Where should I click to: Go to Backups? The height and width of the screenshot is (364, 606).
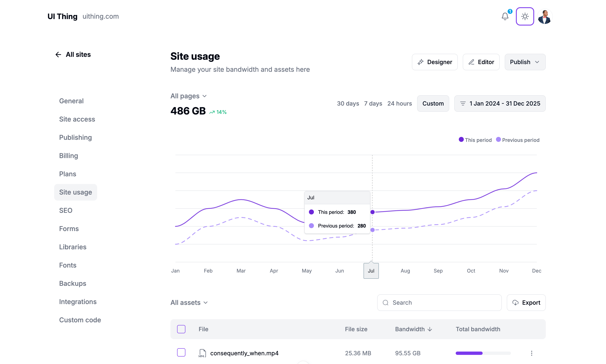click(73, 284)
